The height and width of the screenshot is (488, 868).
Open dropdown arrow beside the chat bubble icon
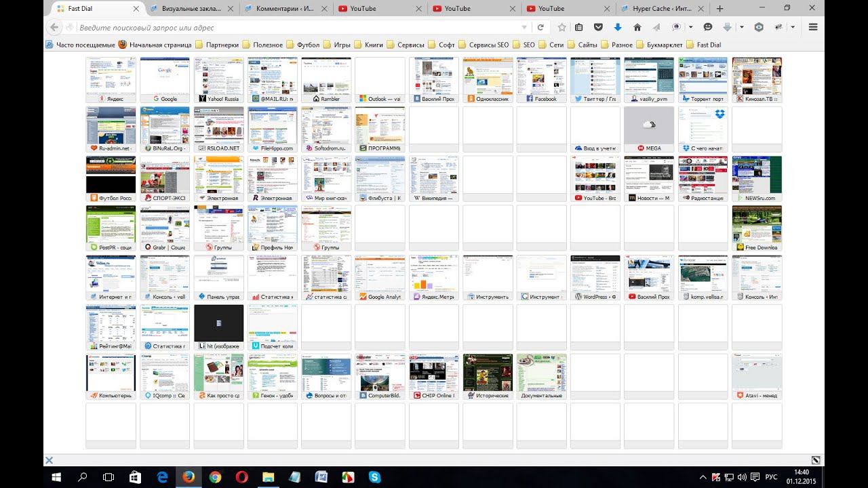[x=690, y=28]
